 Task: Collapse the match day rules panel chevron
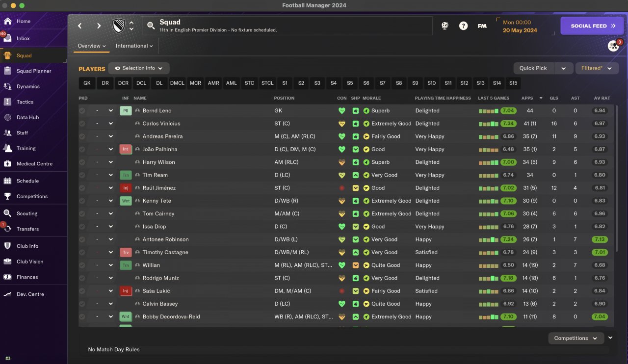[610, 338]
